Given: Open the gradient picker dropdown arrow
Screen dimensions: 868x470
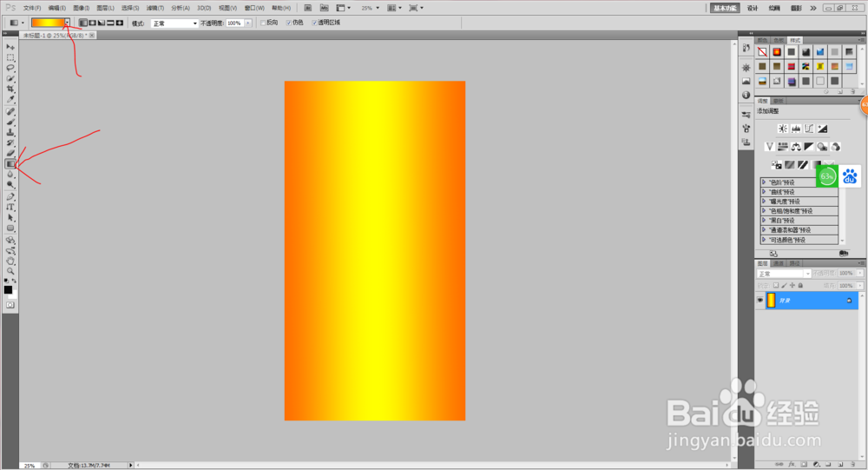Looking at the screenshot, I should coord(67,23).
